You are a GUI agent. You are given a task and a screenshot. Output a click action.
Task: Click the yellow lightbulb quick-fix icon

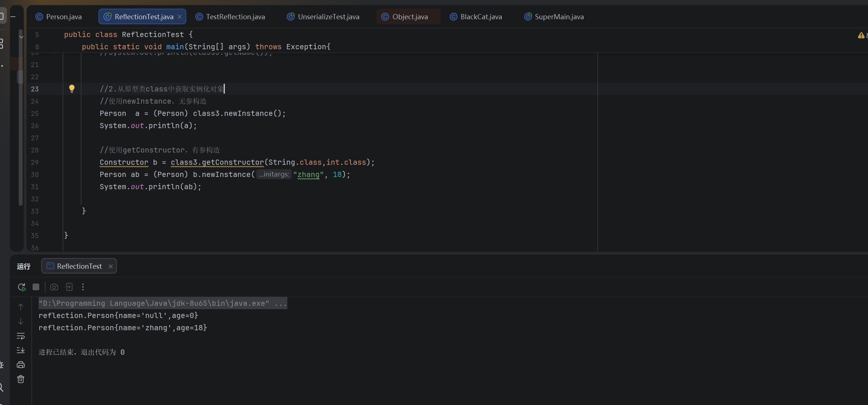[72, 88]
